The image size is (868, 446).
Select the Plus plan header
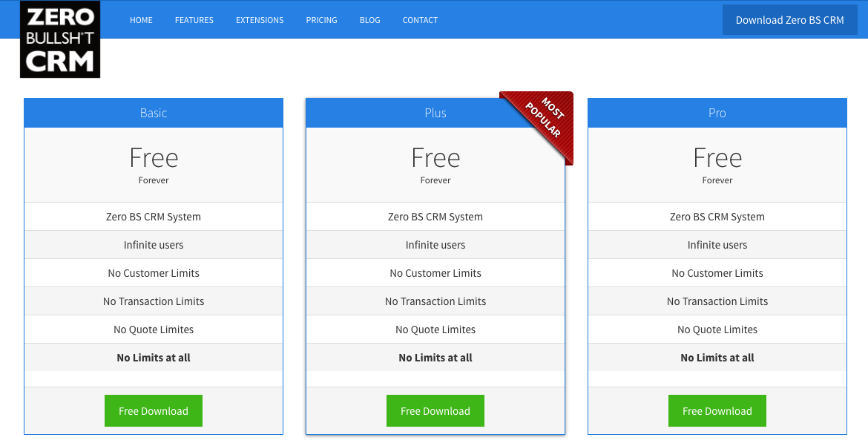[x=435, y=113]
